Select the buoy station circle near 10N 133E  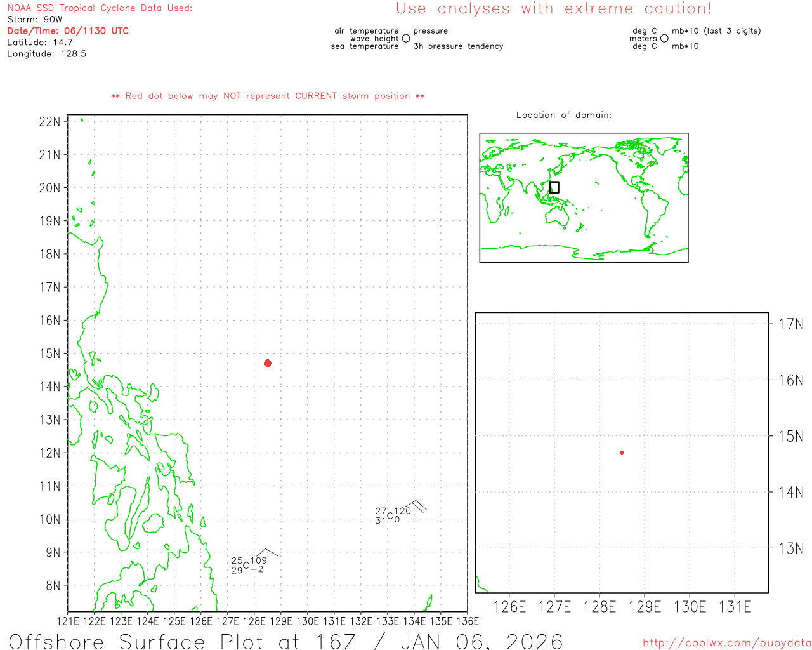390,515
